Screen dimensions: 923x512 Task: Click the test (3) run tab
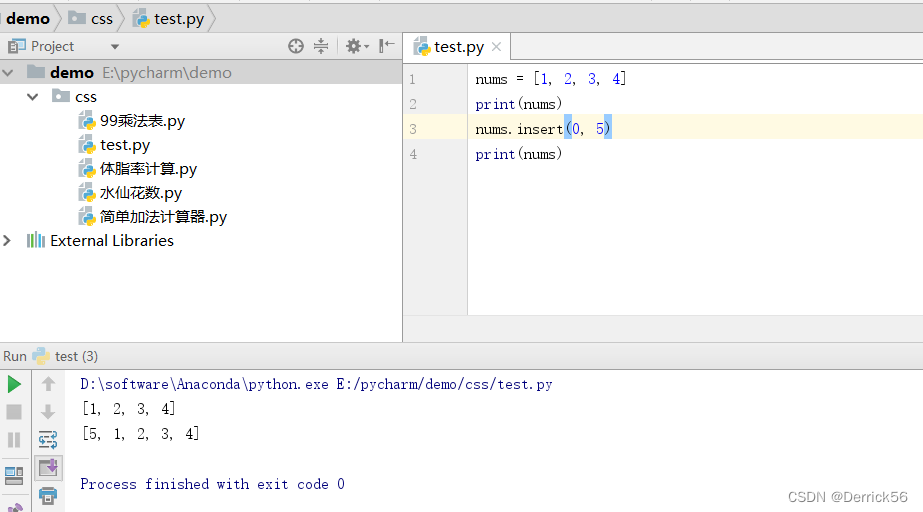pyautogui.click(x=76, y=356)
